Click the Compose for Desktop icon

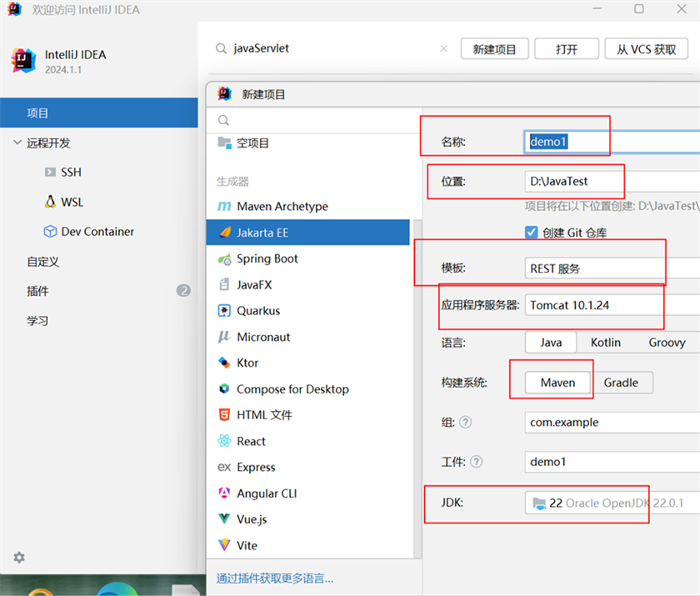click(x=224, y=388)
